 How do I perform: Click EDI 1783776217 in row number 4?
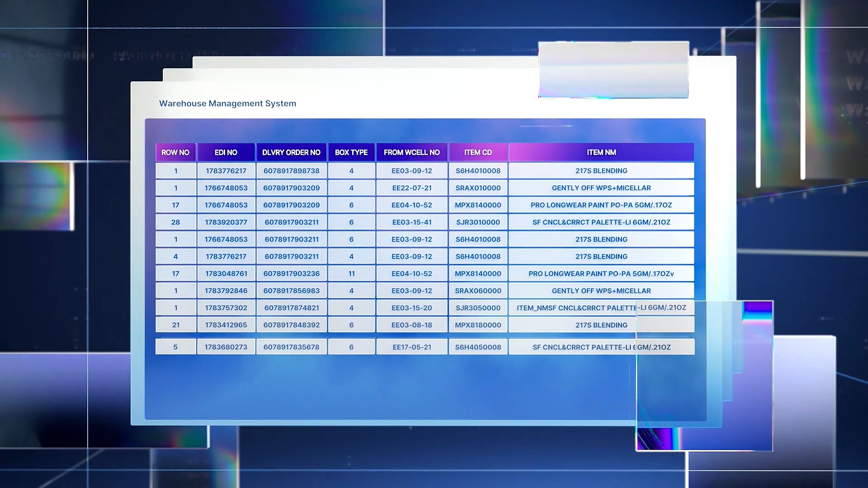tap(226, 257)
